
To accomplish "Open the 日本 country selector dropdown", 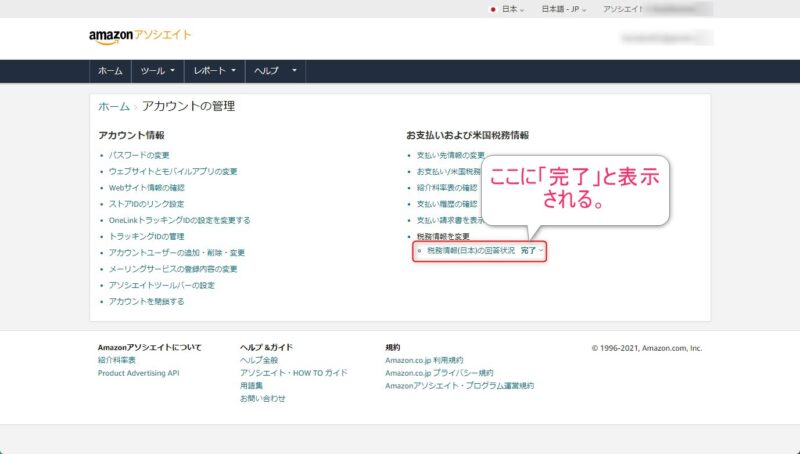I will click(508, 9).
